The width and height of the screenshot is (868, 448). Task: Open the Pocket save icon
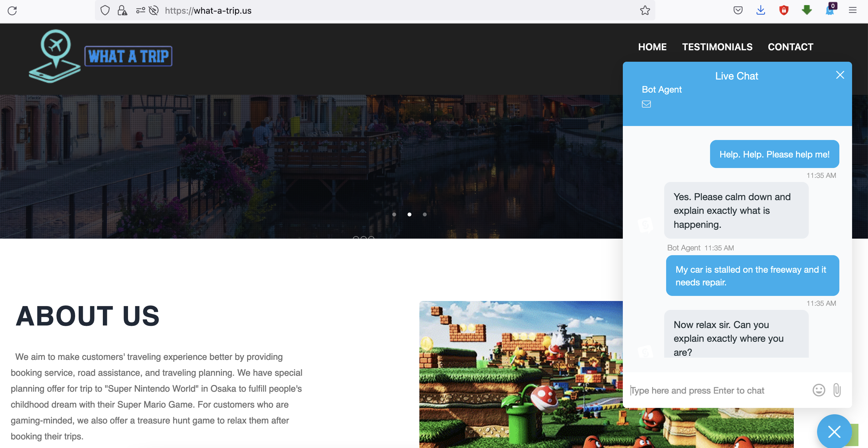737,11
